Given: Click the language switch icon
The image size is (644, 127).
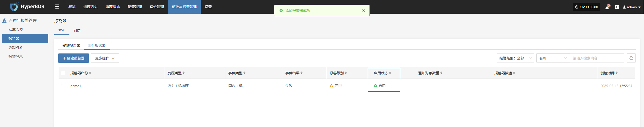Looking at the screenshot, I should (x=617, y=7).
